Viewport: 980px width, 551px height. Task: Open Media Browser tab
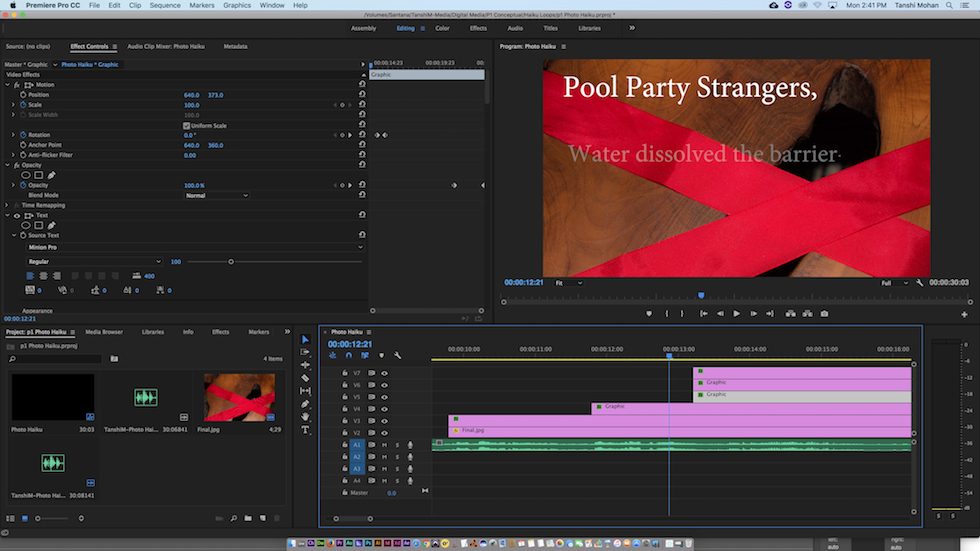click(x=104, y=332)
